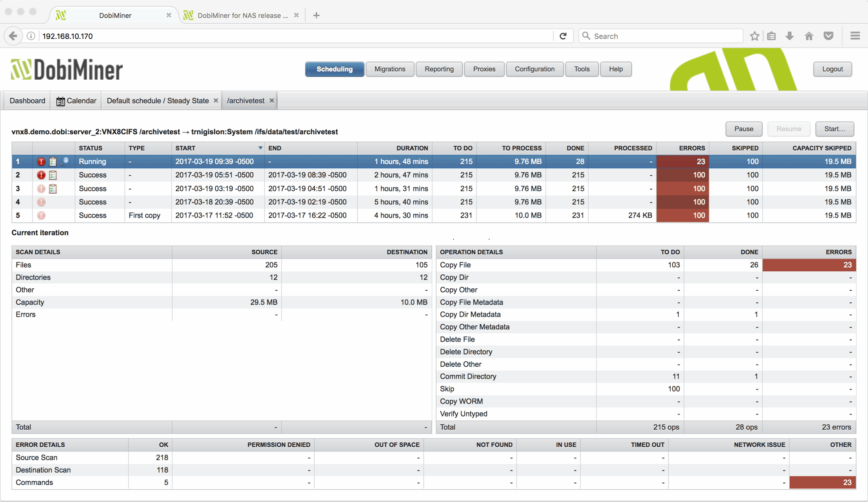Click the Logout button
868x502 pixels.
point(832,69)
